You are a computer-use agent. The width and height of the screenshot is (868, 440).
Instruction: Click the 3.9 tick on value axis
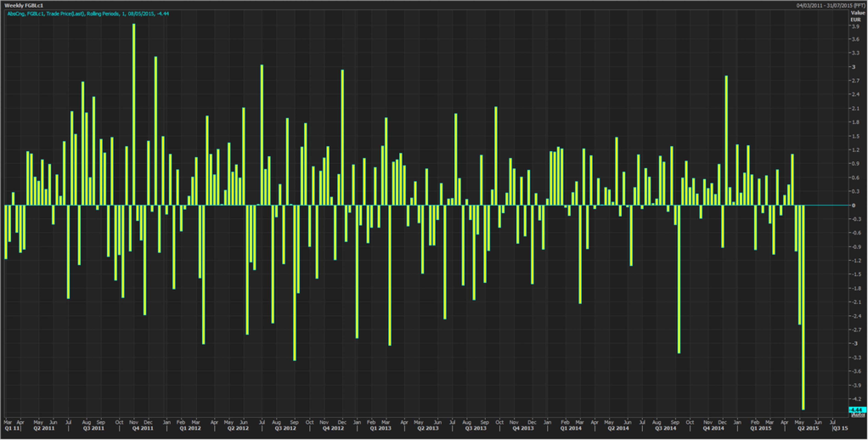coord(855,26)
